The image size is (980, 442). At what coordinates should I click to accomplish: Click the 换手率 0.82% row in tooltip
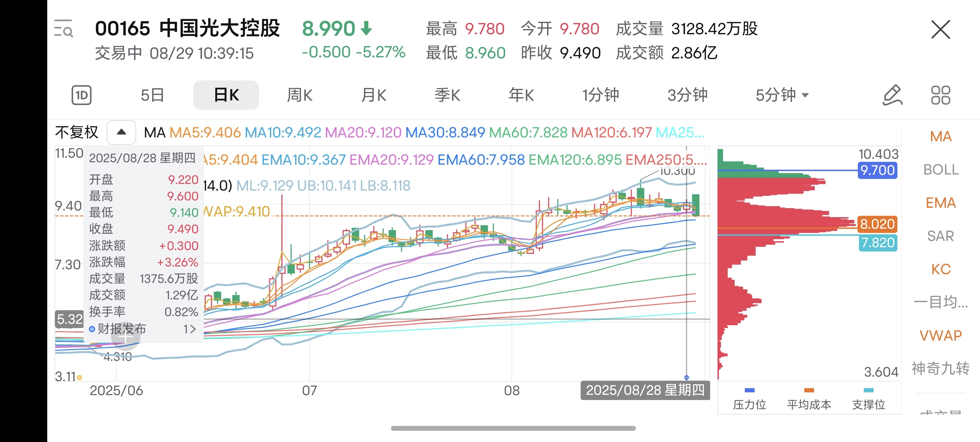[x=143, y=312]
